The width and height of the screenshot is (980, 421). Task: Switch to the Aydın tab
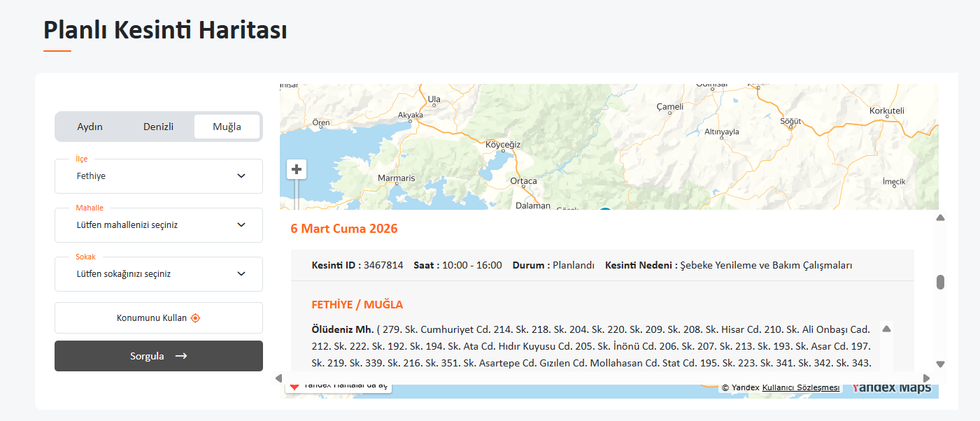point(90,127)
